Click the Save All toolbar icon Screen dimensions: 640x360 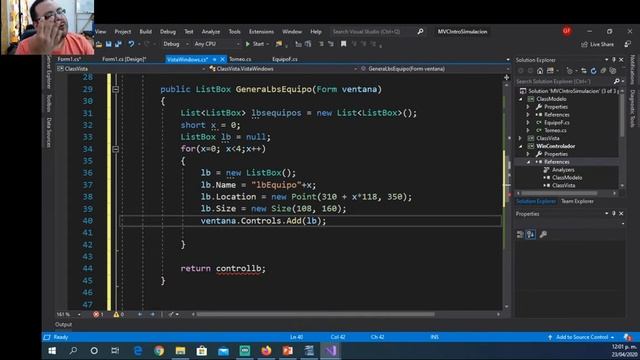(x=118, y=44)
